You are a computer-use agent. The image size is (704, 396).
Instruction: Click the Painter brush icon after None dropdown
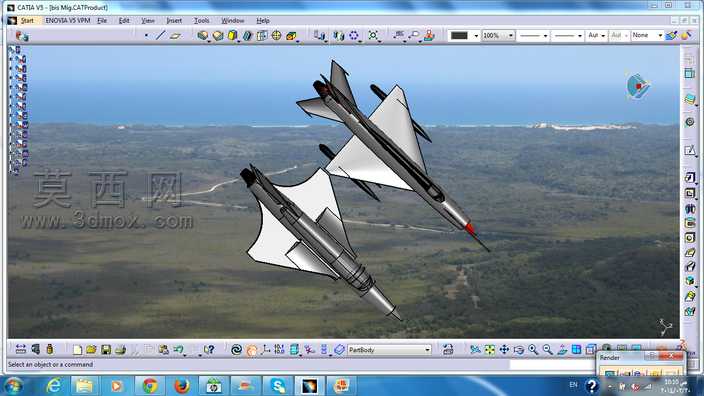click(x=672, y=35)
